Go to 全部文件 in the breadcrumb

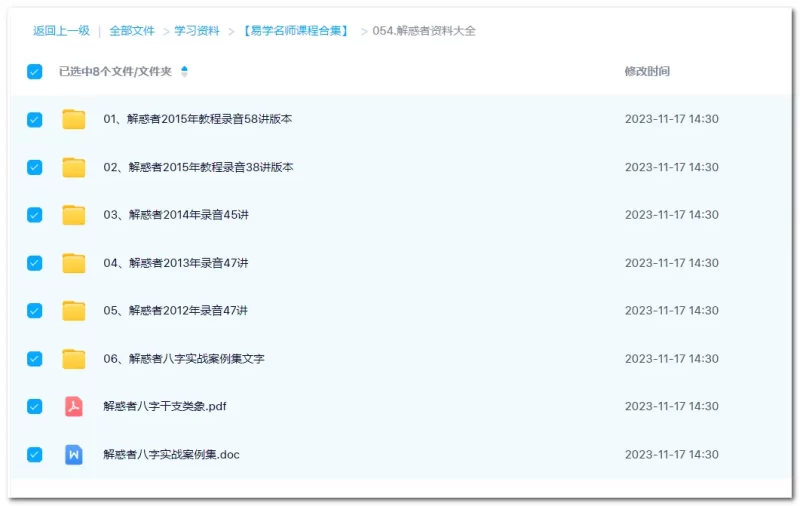[132, 31]
